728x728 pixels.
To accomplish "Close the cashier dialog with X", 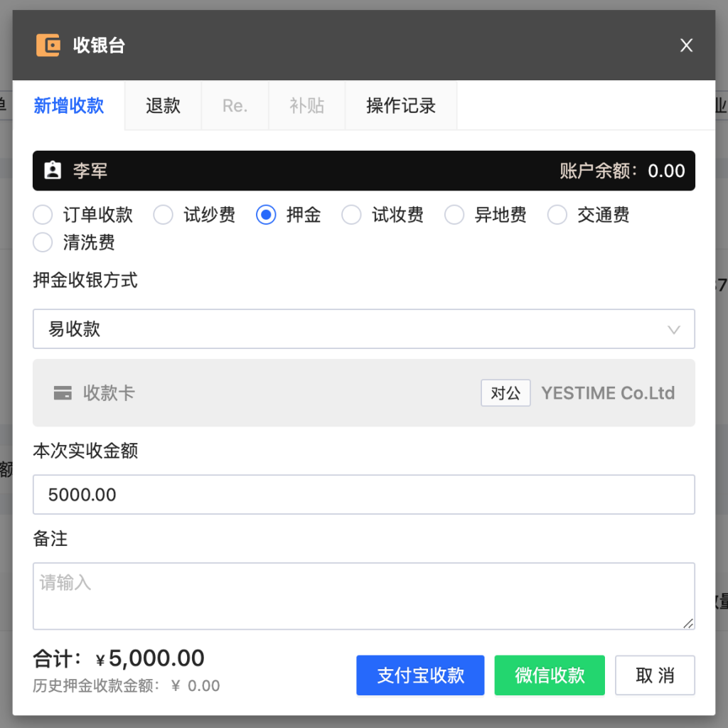I will (686, 45).
